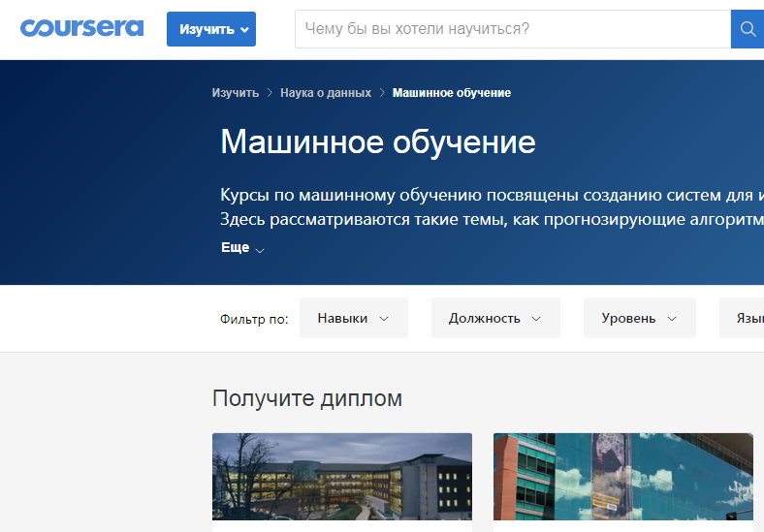Open the Уровень filter dropdown
The height and width of the screenshot is (532, 764).
[640, 318]
